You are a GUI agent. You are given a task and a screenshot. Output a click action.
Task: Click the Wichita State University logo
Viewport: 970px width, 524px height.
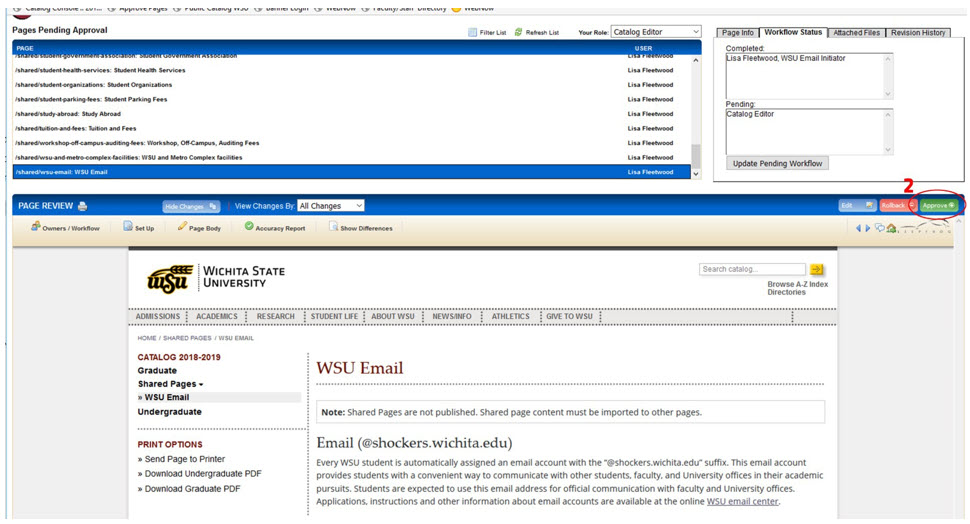pos(216,278)
